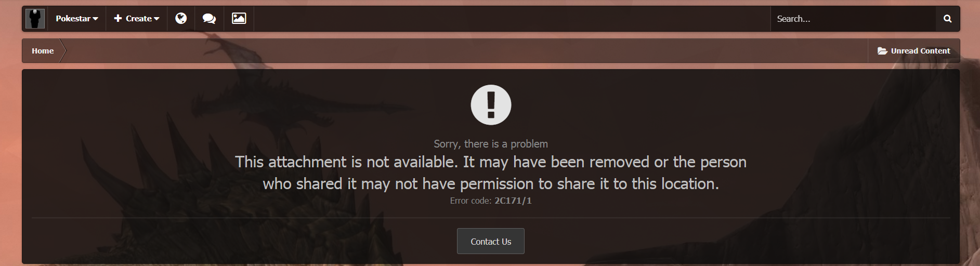Open the globe notifications icon
This screenshot has height=266, width=980.
[x=181, y=19]
